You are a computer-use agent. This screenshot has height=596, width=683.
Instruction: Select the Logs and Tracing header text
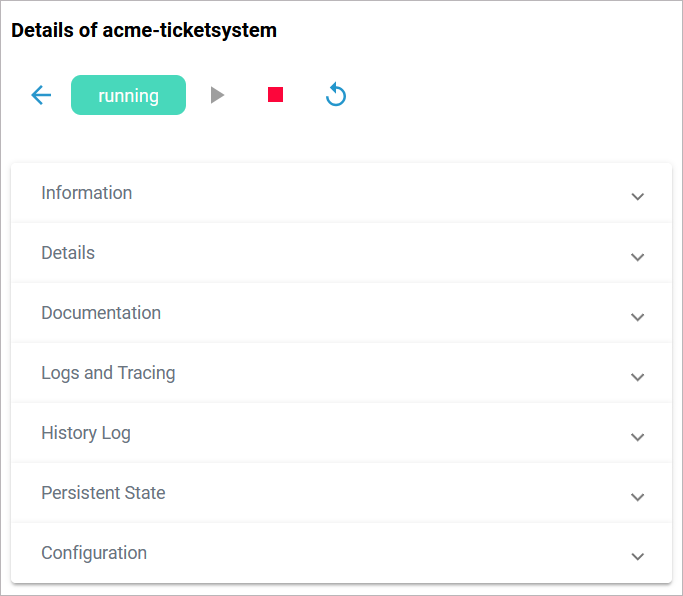(x=108, y=373)
